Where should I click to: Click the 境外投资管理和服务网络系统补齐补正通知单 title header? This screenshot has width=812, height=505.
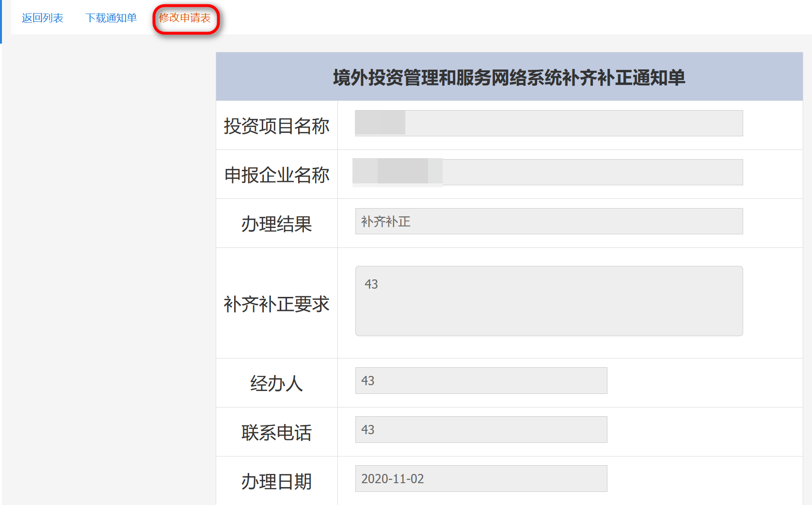pyautogui.click(x=509, y=78)
